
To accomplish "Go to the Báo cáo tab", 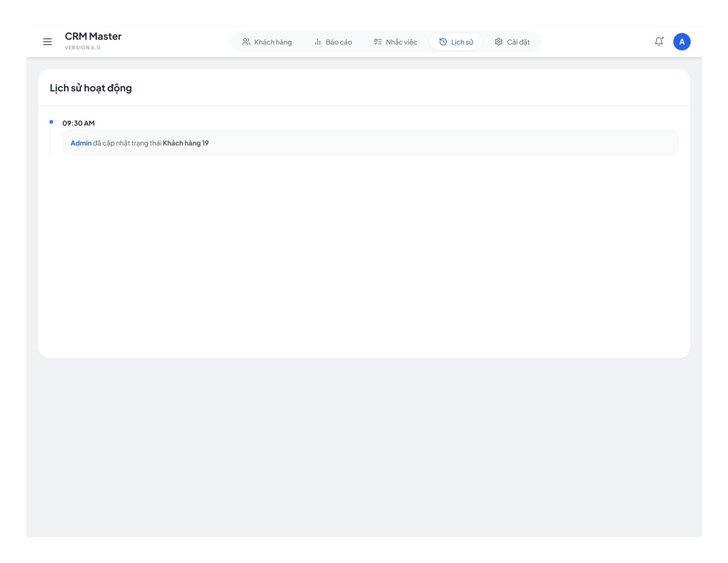I will pos(333,42).
